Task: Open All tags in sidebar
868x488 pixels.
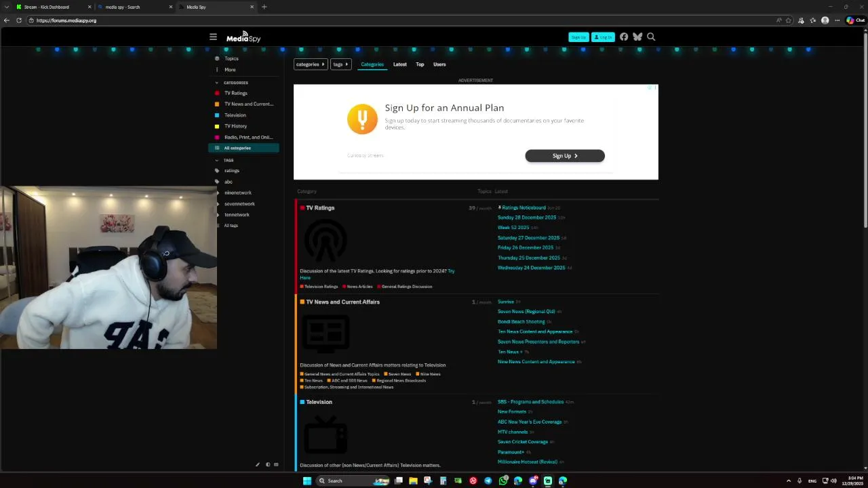Action: coord(231,225)
